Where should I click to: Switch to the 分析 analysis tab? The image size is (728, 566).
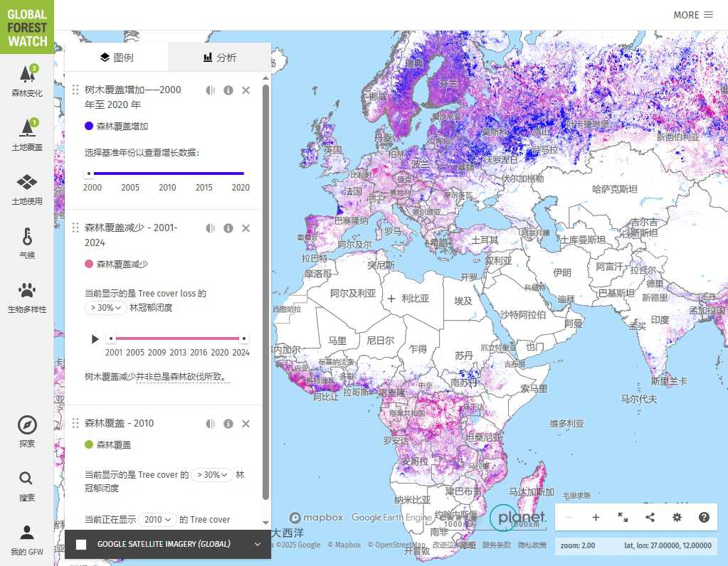[x=219, y=58]
